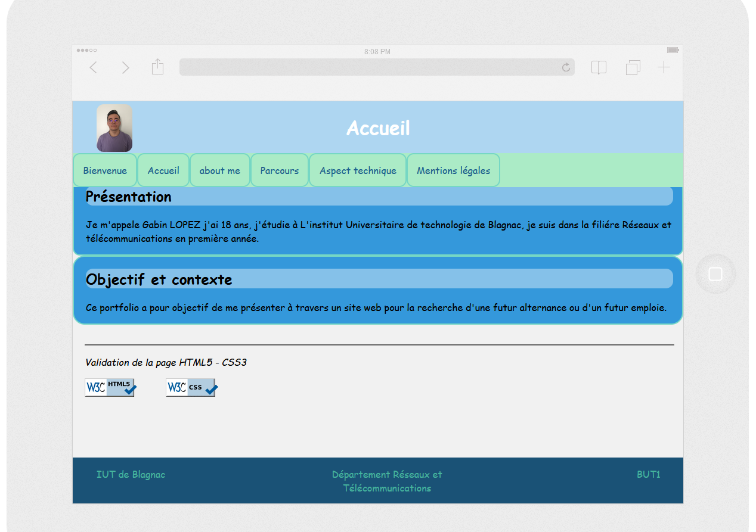Click the W3C CSS validation badge
This screenshot has width=756, height=532.
coord(191,387)
